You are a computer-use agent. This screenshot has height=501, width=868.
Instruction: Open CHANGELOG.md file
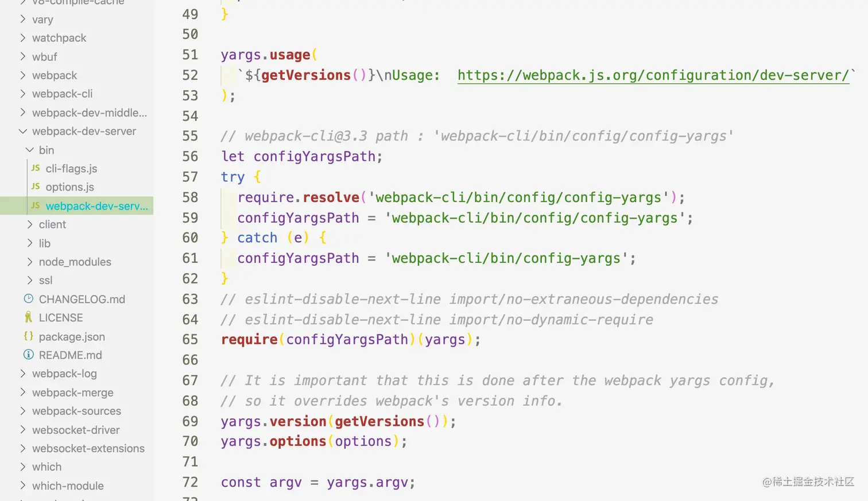[82, 299]
